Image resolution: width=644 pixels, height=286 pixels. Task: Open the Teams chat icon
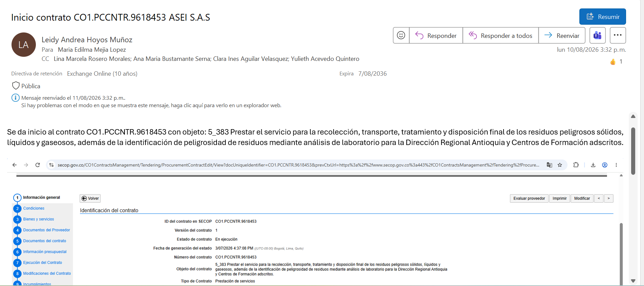pyautogui.click(x=598, y=35)
